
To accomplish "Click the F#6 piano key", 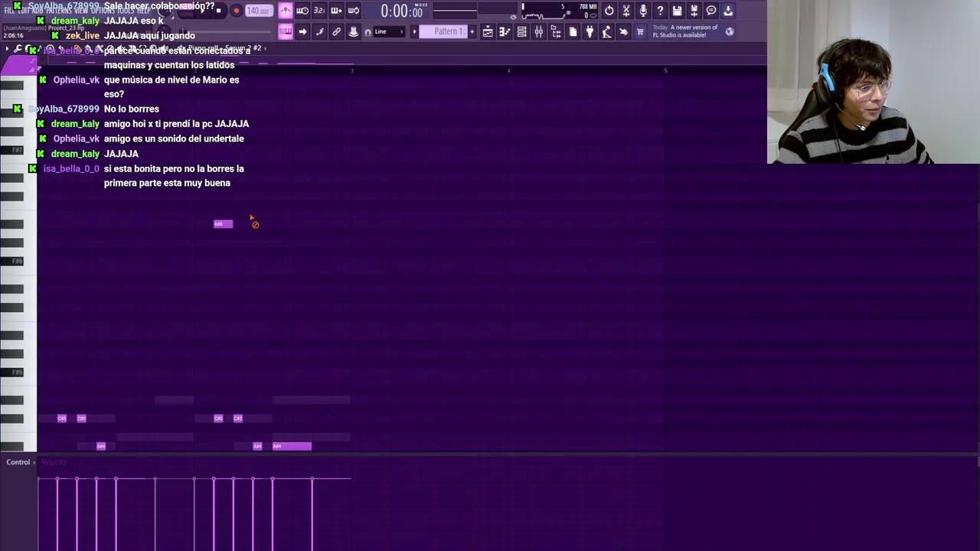I will (13, 261).
